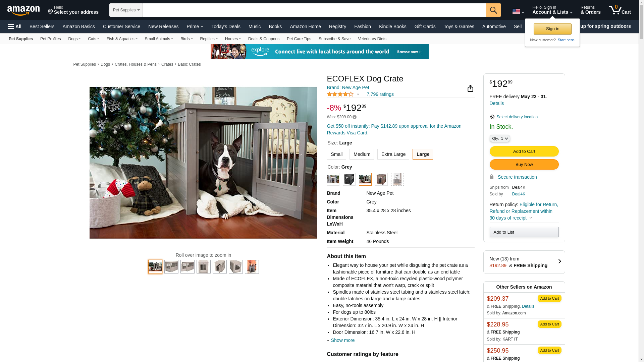Choose the Extra Large size option

coord(393,154)
